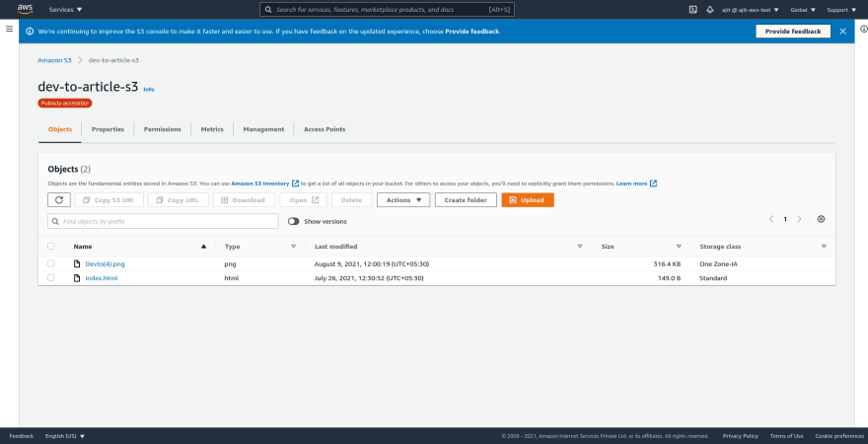This screenshot has width=868, height=444.
Task: Open the Global region dropdown
Action: click(x=803, y=10)
